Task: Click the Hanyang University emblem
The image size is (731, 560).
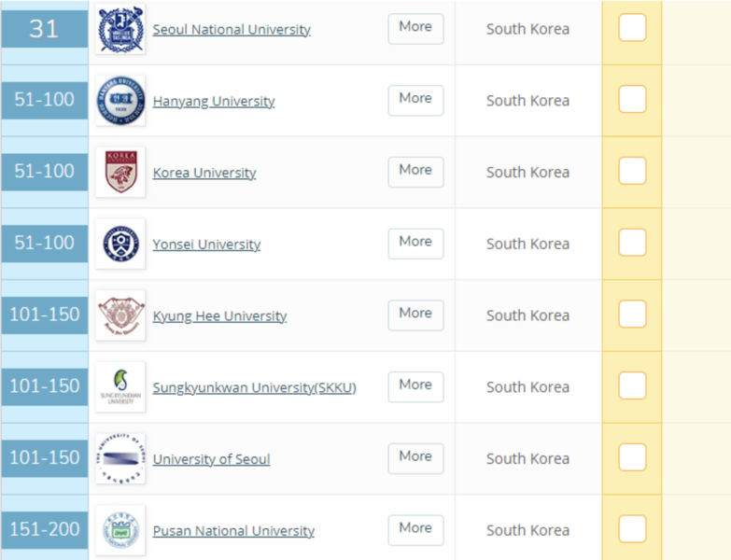Action: tap(120, 101)
